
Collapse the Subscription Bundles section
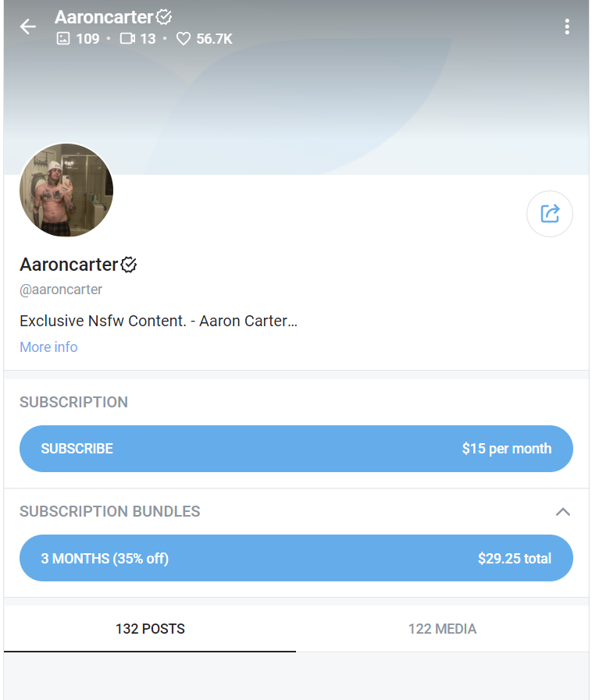(562, 512)
